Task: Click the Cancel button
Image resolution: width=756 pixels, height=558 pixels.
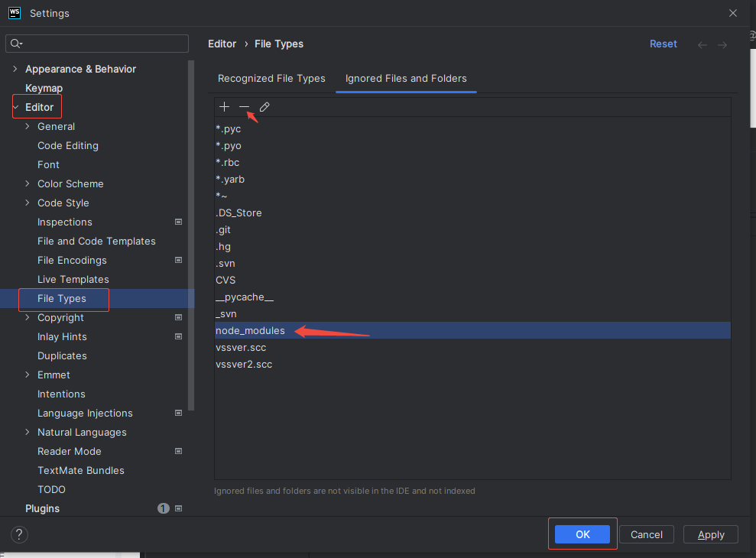Action: pos(647,534)
